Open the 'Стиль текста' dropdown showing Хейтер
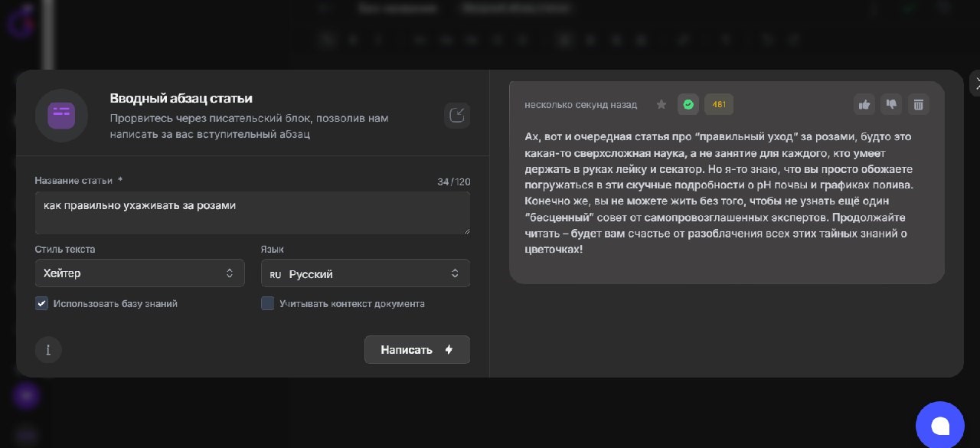Image resolution: width=980 pixels, height=448 pixels. tap(139, 273)
